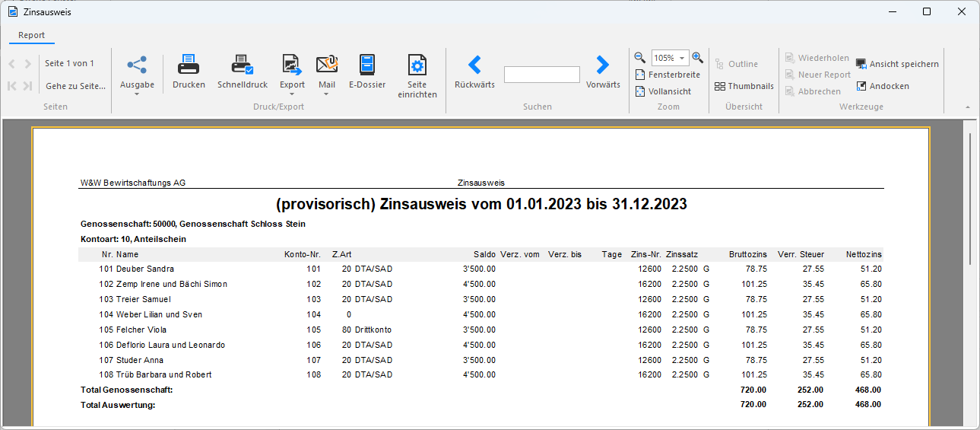Viewport: 980px width, 430px height.
Task: Open the Ausgabe share icon
Action: point(137,65)
